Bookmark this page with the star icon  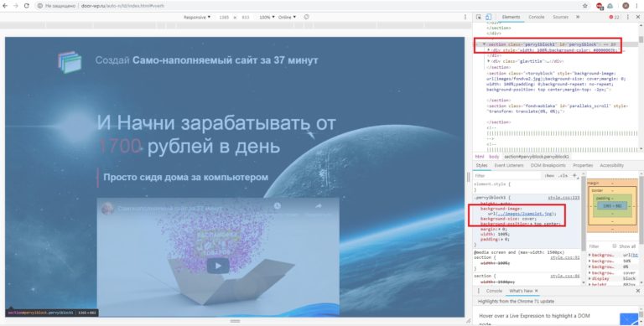(x=584, y=6)
